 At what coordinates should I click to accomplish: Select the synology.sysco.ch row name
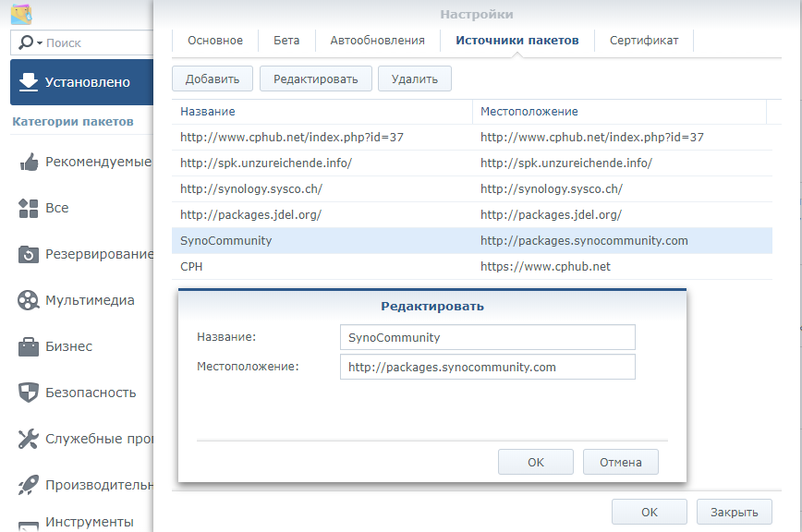pyautogui.click(x=251, y=188)
